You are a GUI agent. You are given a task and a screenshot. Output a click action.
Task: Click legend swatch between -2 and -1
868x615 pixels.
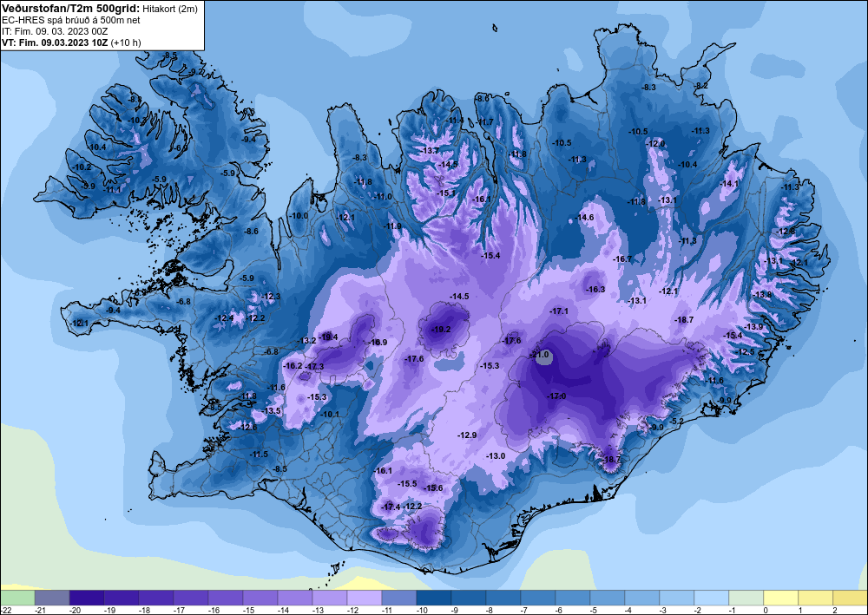click(712, 598)
